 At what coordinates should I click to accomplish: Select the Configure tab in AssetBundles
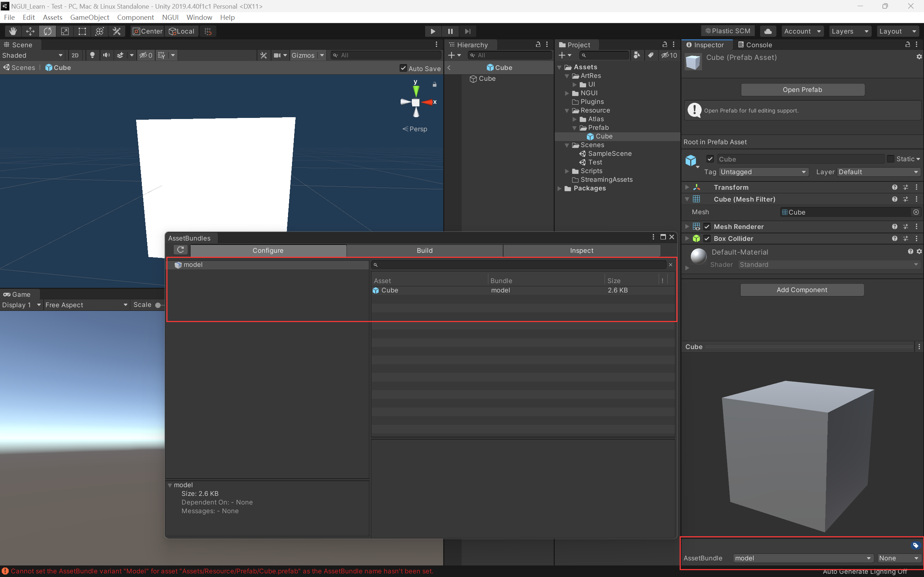coord(267,250)
